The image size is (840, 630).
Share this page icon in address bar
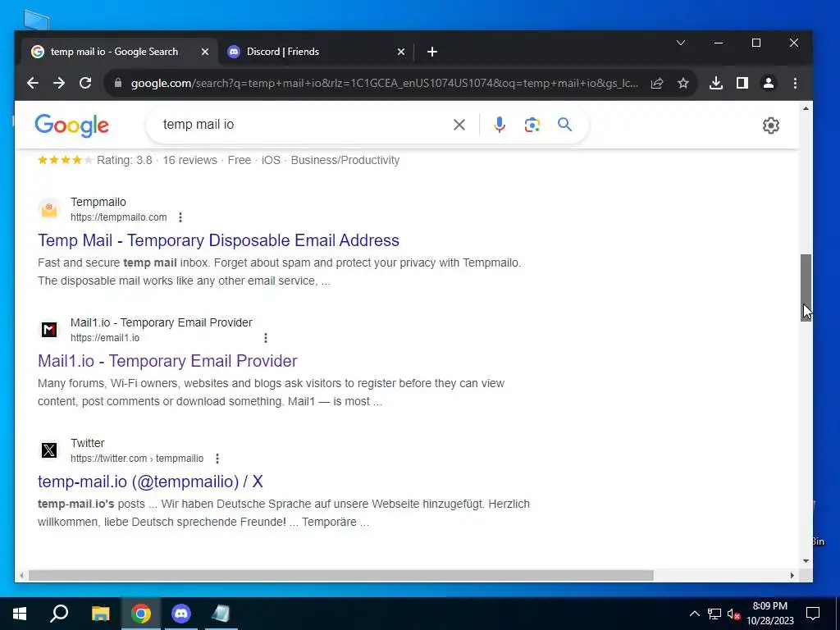pos(657,83)
